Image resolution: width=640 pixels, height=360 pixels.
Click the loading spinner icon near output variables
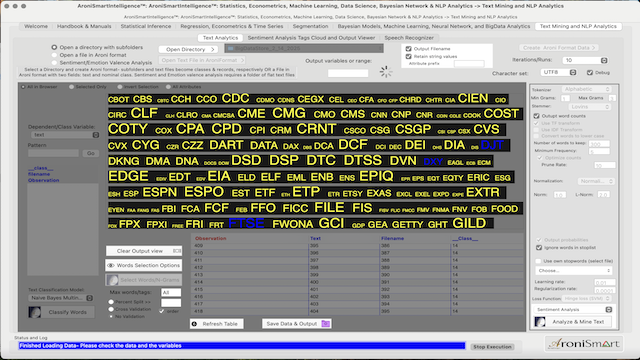pos(386,71)
